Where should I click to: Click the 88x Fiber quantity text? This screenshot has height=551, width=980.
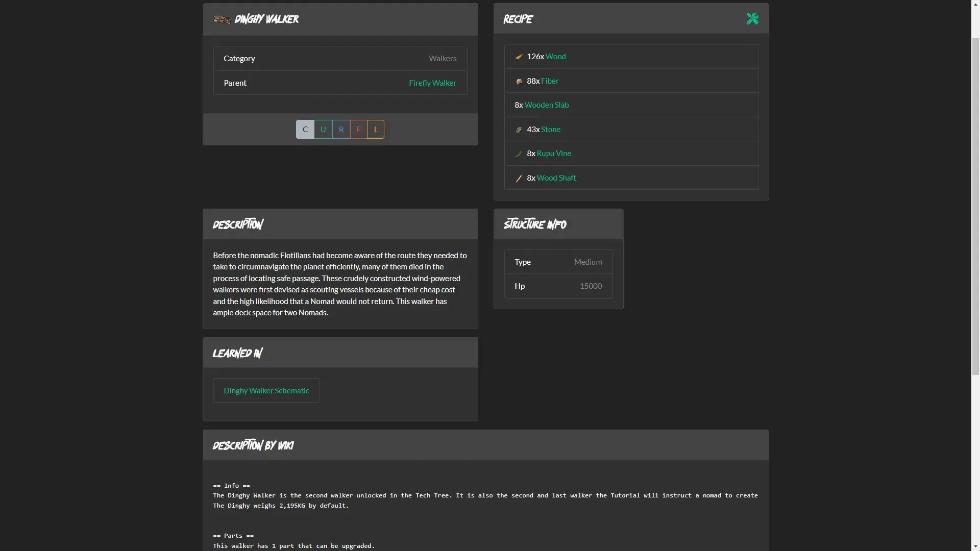coord(533,81)
